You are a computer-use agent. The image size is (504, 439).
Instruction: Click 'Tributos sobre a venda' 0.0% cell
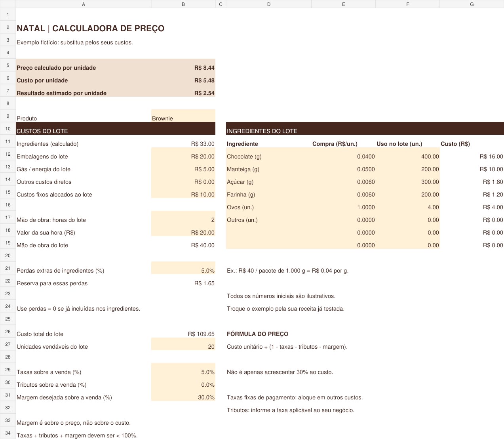click(183, 382)
